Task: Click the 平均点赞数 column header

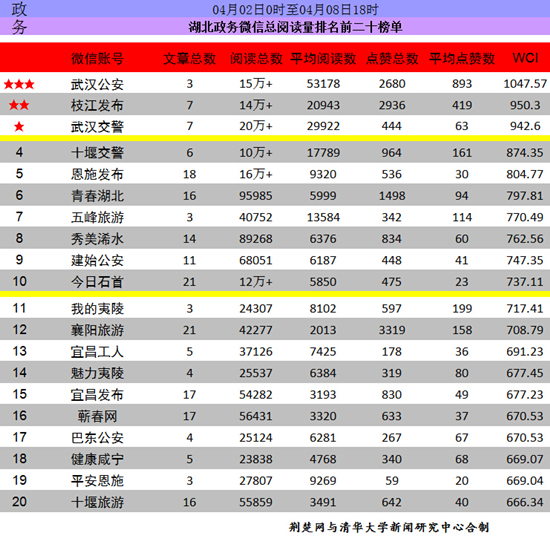Action: tap(462, 59)
